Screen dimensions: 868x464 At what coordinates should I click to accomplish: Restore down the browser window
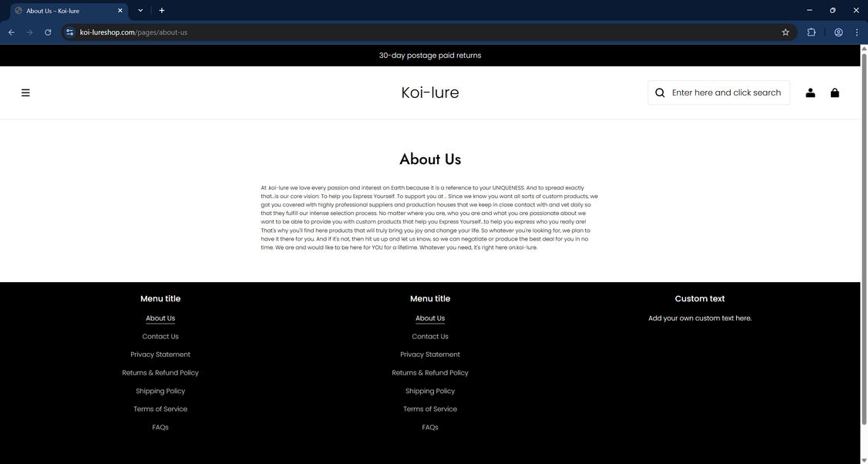coord(833,10)
